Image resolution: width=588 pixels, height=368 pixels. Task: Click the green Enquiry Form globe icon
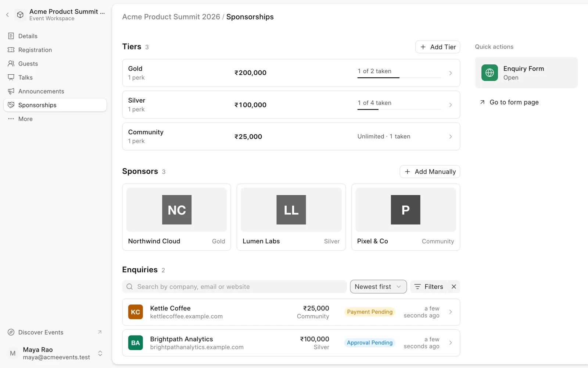point(490,73)
